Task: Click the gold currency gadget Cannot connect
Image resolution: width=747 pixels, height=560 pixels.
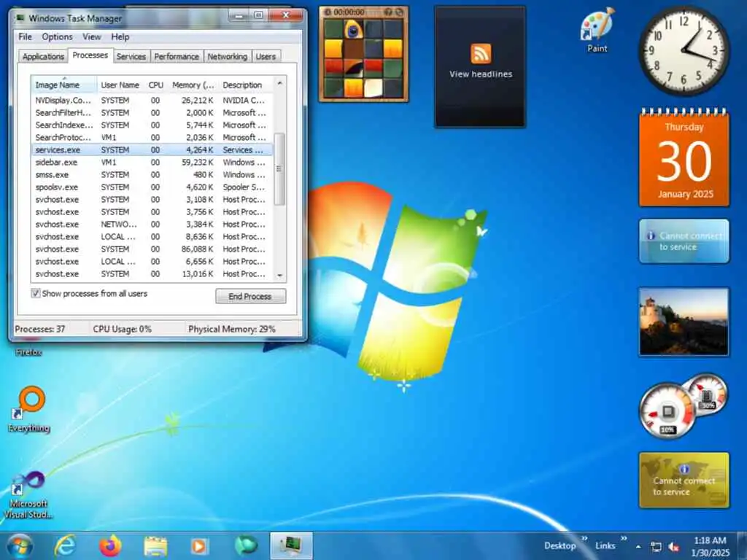Action: [684, 480]
